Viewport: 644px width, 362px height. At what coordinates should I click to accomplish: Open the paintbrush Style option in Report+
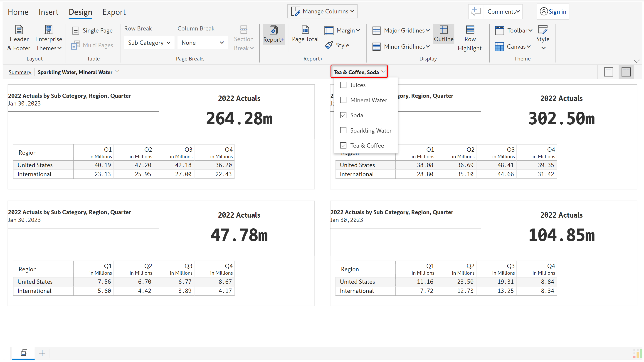click(337, 45)
